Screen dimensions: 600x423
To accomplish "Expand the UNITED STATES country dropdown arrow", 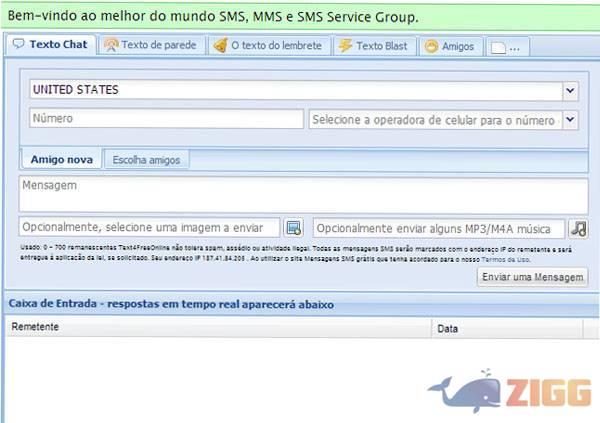I will (x=570, y=91).
